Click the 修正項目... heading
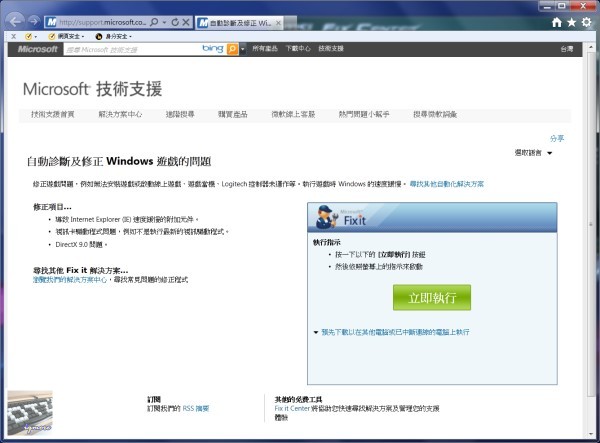Viewport: 600px width, 443px height. [52, 207]
